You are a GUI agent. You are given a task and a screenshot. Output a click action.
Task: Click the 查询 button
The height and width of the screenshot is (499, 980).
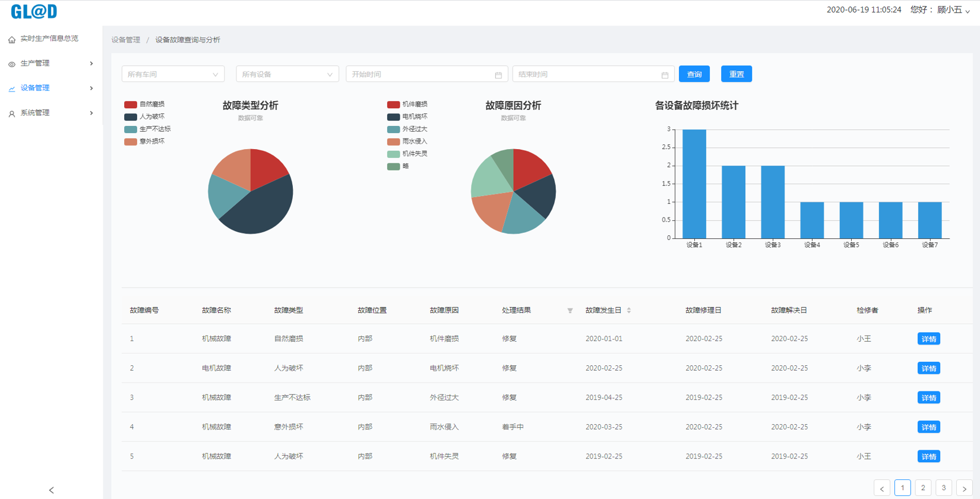click(x=694, y=74)
